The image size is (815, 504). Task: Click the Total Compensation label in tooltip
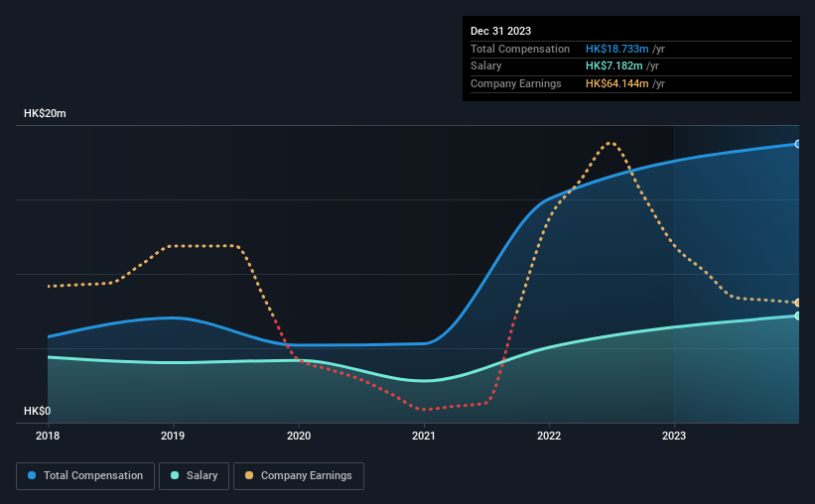(520, 49)
